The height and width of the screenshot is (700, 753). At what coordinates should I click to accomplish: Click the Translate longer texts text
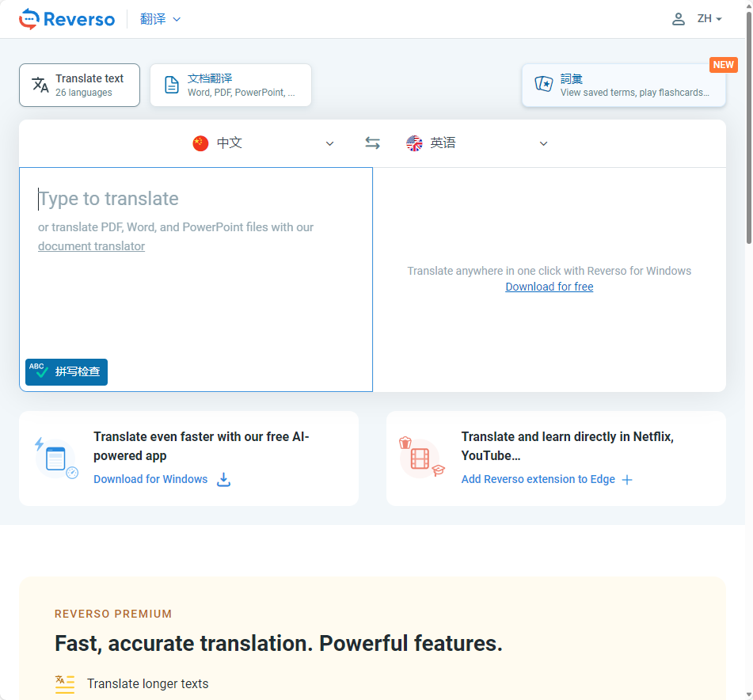click(x=148, y=683)
